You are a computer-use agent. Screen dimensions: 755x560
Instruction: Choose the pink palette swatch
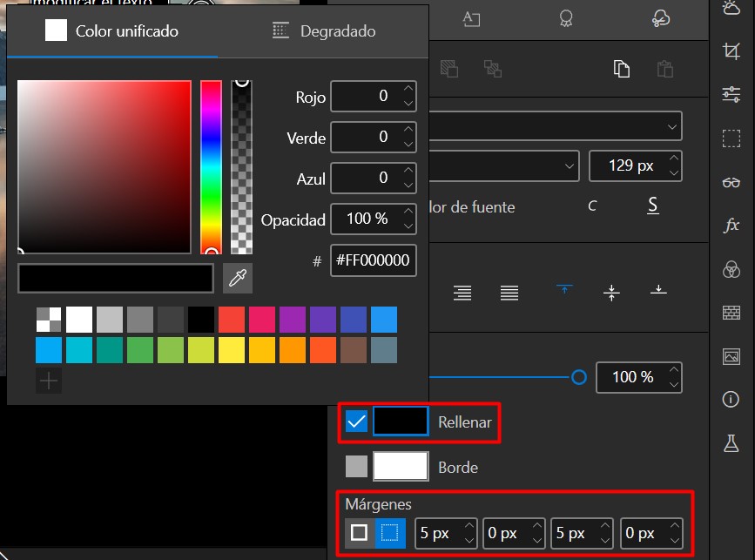tap(262, 320)
